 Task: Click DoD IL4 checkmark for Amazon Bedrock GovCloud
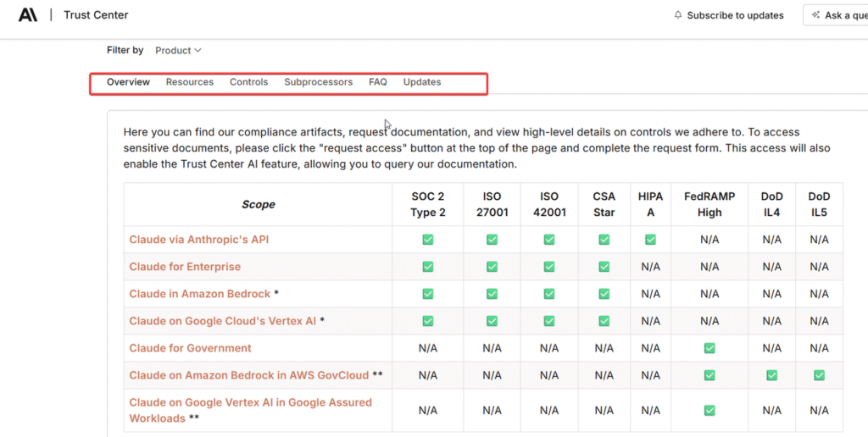click(x=771, y=375)
